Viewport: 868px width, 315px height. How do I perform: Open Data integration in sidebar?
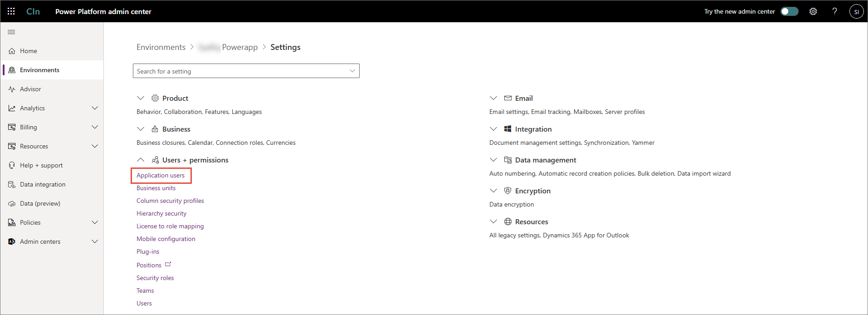coord(52,184)
